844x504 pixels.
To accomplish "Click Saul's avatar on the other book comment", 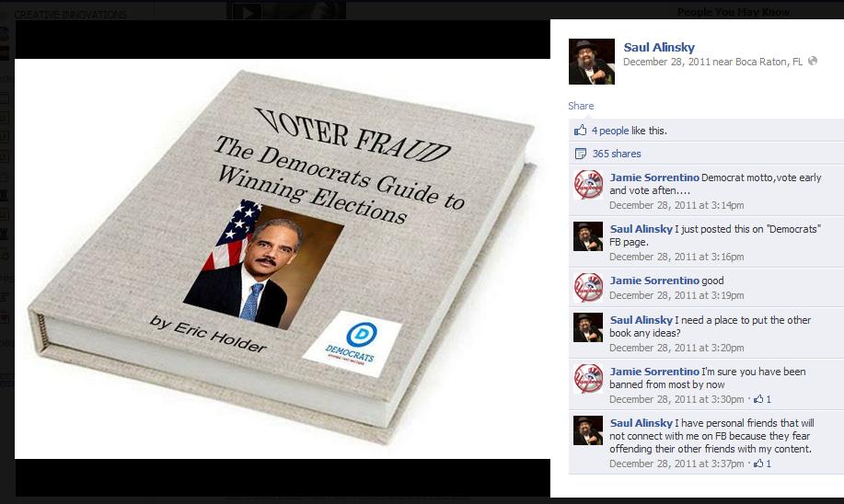I will pyautogui.click(x=588, y=327).
